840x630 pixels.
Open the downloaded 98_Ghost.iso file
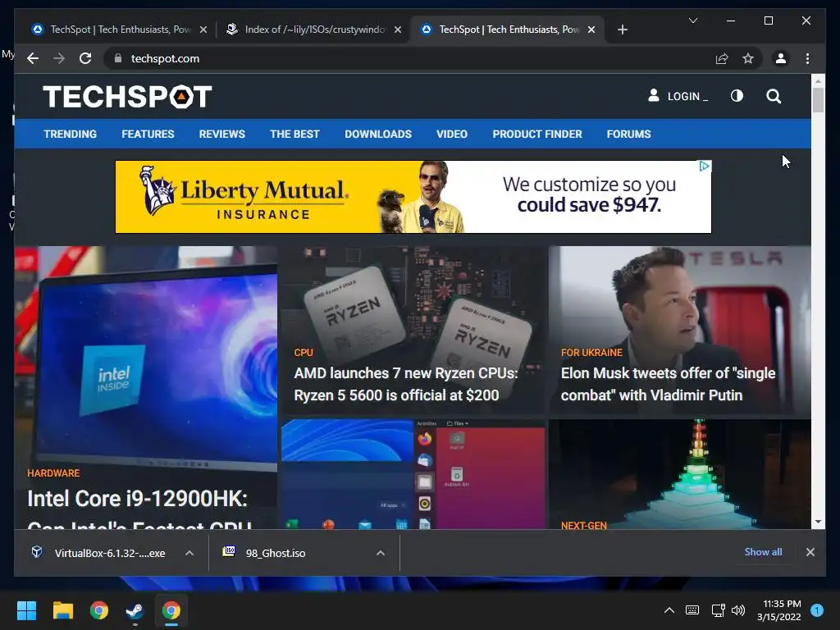click(264, 553)
